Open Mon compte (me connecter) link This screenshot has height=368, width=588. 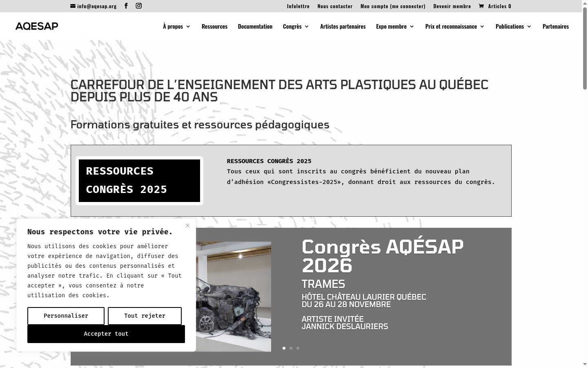tap(393, 6)
